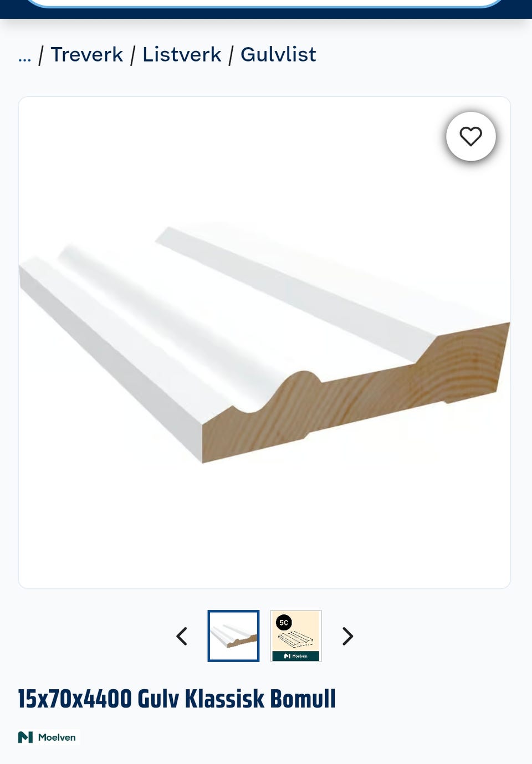Click the Moelven logo inside second thumbnail

[x=296, y=656]
